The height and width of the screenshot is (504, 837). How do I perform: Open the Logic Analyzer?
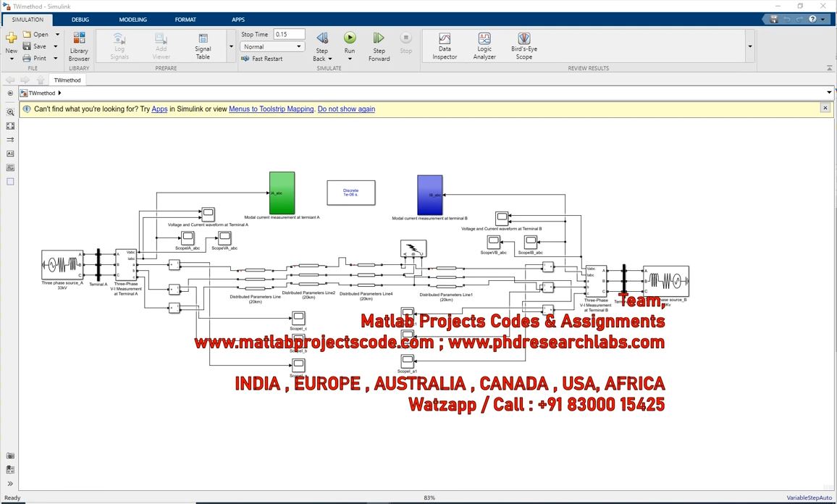(484, 46)
